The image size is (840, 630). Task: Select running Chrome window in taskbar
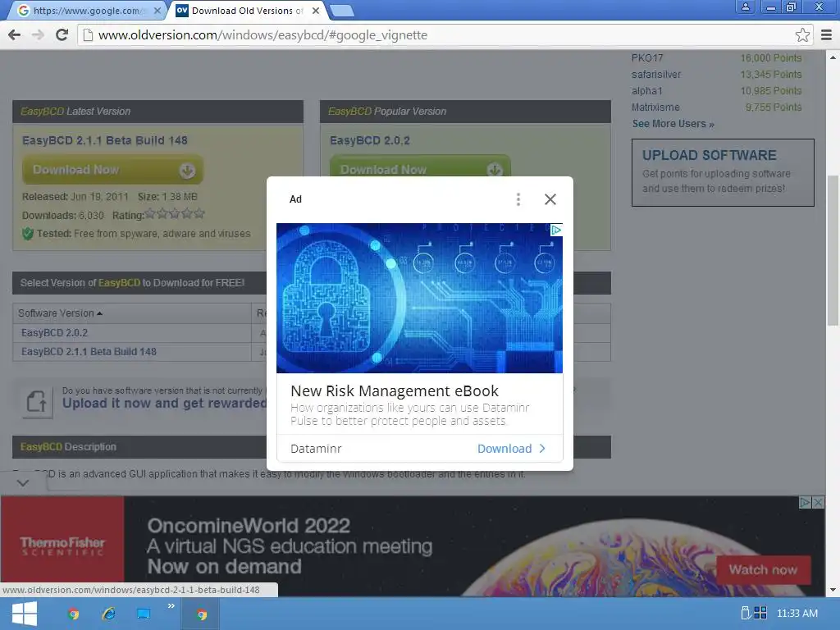click(x=202, y=614)
